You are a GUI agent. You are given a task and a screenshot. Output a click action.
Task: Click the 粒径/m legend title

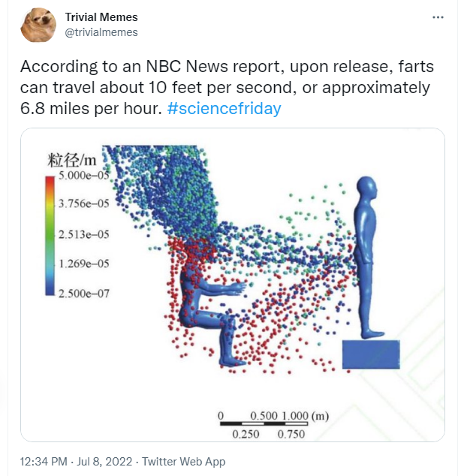click(x=73, y=159)
